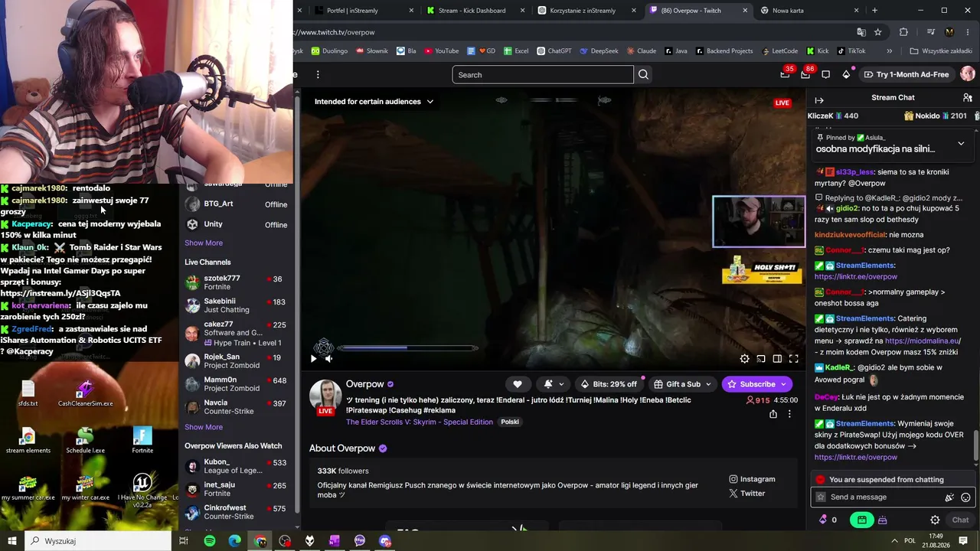Open the YouTube bookmark

point(440,51)
